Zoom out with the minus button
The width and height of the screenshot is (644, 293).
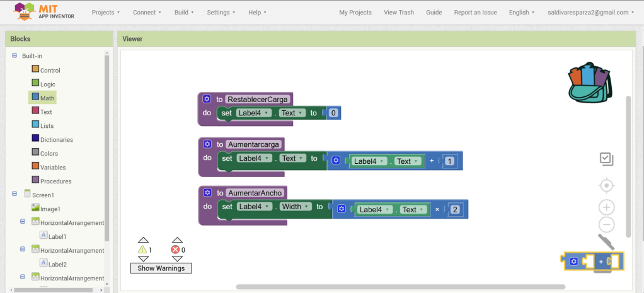(x=606, y=224)
